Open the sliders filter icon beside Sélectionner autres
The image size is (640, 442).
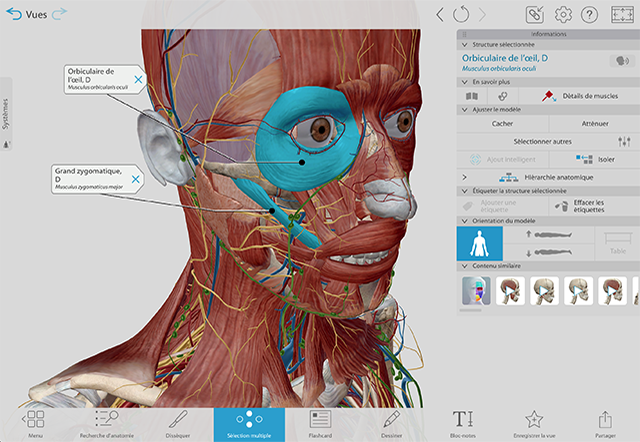(624, 142)
